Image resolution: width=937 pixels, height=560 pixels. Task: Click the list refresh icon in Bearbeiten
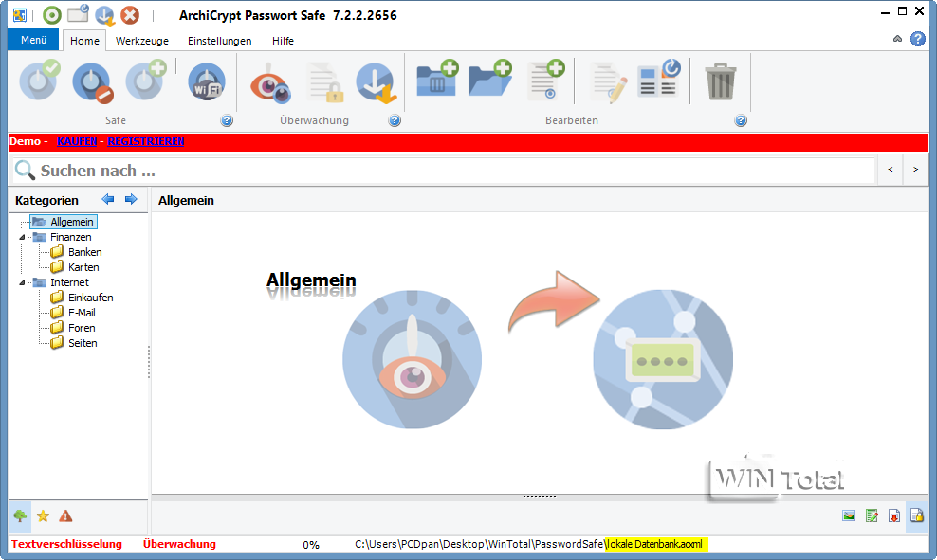click(x=660, y=78)
